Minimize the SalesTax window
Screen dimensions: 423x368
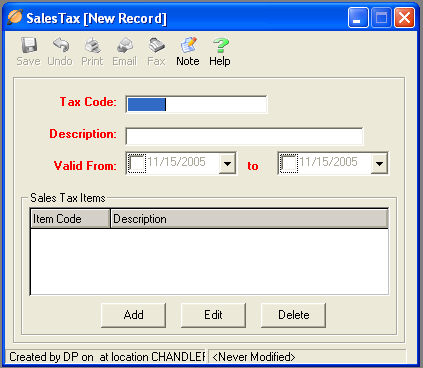pos(358,18)
